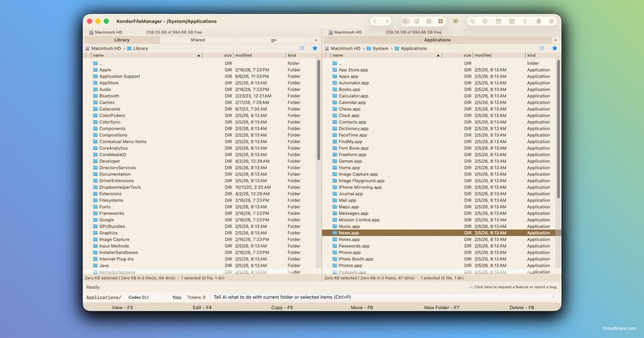644x338 pixels.
Task: Select the DropboxHelperTools folder row
Action: point(201,187)
